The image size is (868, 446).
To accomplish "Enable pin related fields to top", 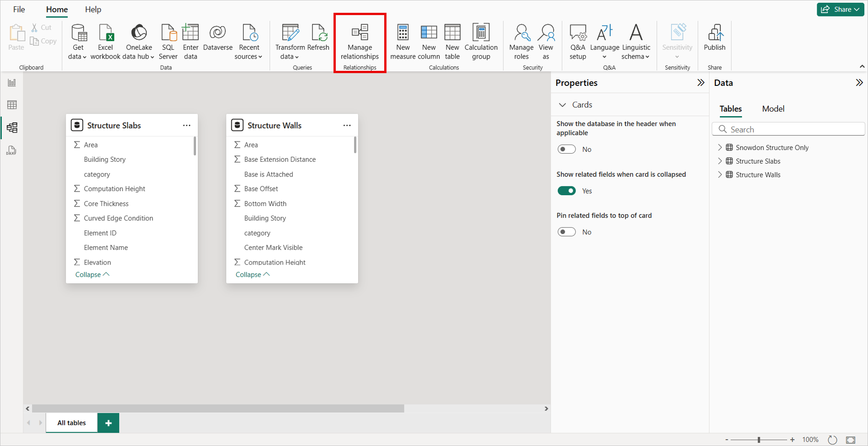I will 566,232.
